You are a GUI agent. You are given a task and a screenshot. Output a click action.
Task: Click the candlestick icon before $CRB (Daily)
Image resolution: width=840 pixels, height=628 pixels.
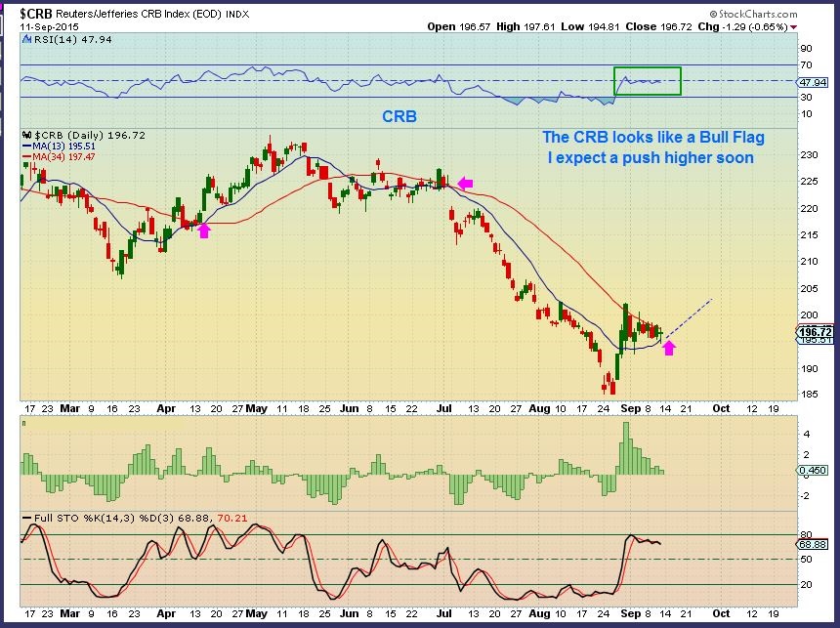tap(26, 135)
